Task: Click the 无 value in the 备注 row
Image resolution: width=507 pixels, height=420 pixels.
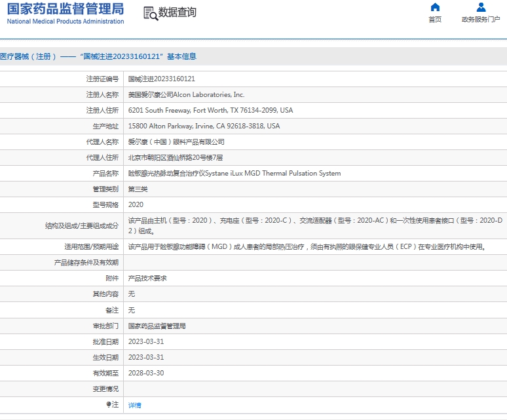Action: 131,311
